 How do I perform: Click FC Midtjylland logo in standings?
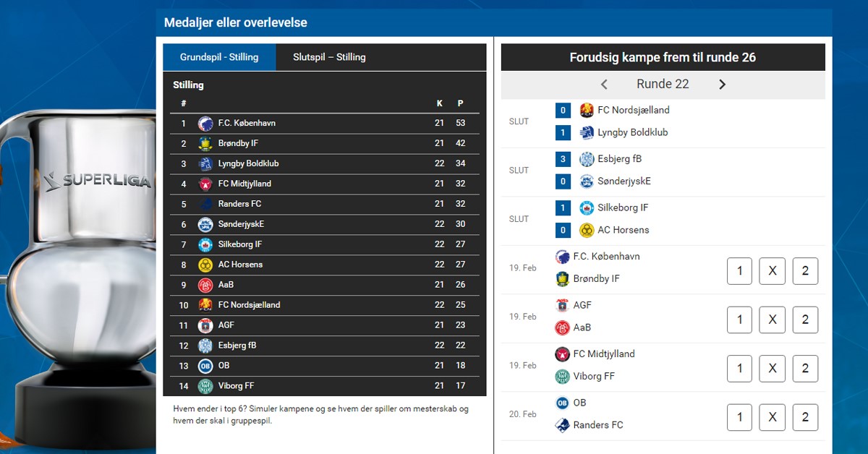point(205,184)
